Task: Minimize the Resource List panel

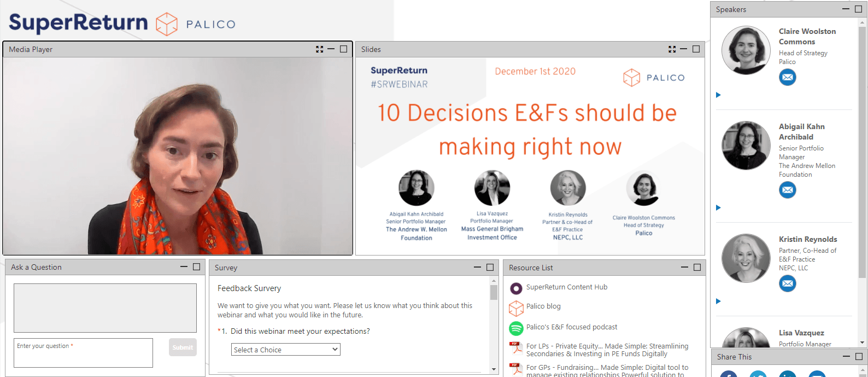Action: 684,268
